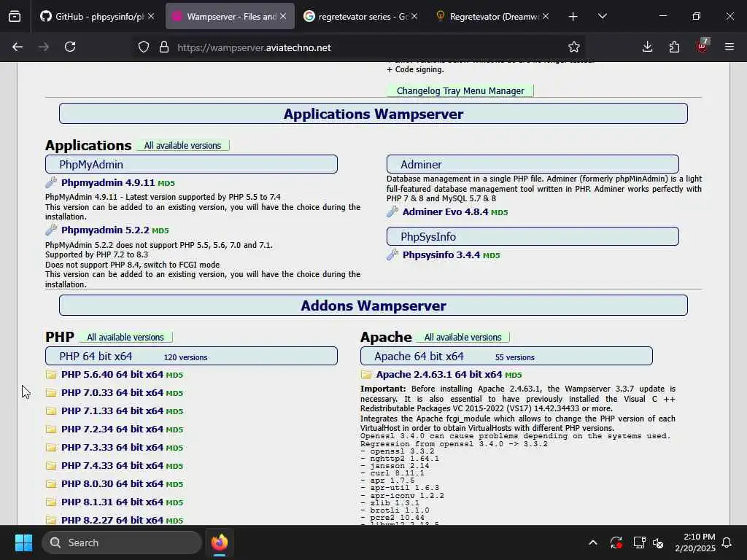Download PHP 8.1.31 64 bit x64
Screen dimensions: 747x560
pyautogui.click(x=112, y=502)
